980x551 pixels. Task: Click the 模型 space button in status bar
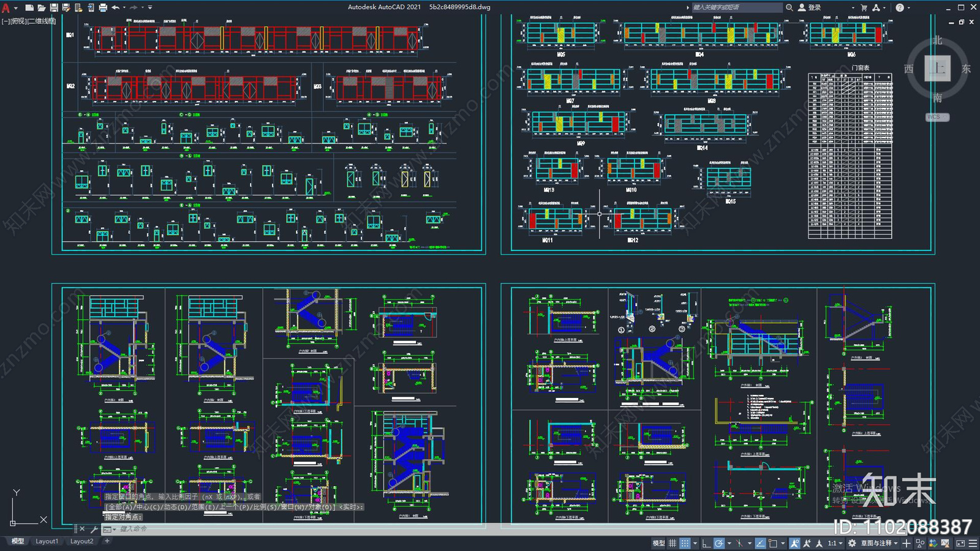pyautogui.click(x=658, y=543)
